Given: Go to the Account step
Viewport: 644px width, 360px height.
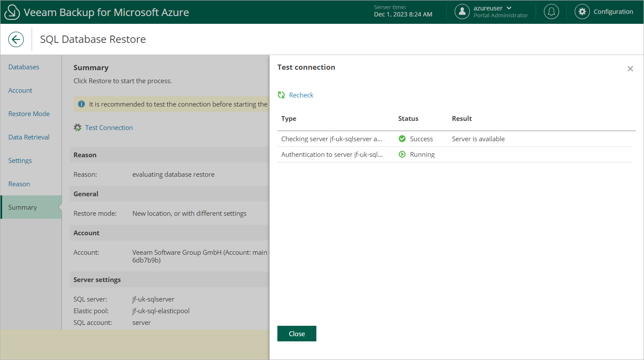Looking at the screenshot, I should [x=20, y=91].
